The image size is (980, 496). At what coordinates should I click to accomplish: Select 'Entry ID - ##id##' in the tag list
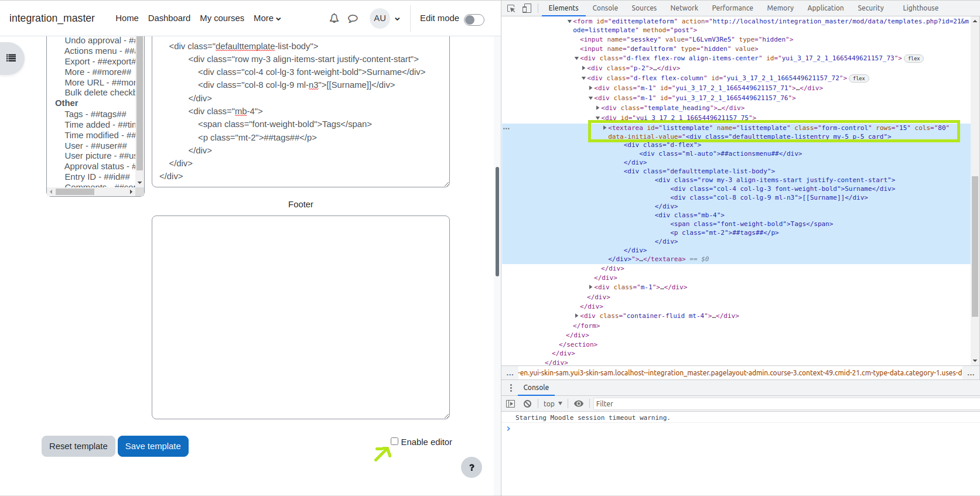coord(97,177)
